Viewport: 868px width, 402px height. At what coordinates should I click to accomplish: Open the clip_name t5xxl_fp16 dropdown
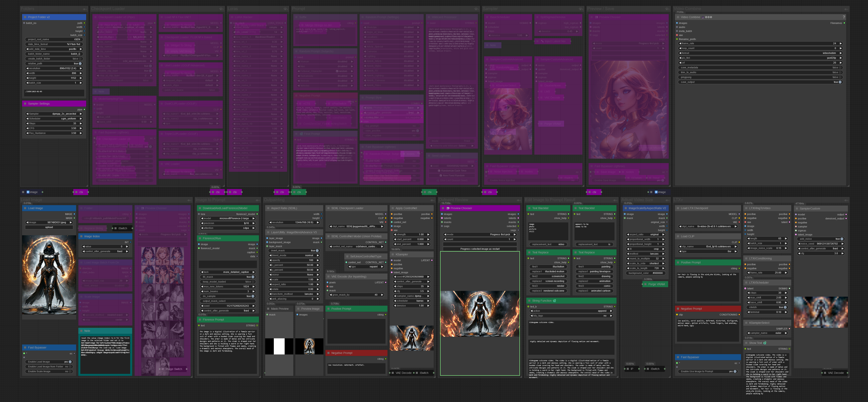[x=708, y=247]
